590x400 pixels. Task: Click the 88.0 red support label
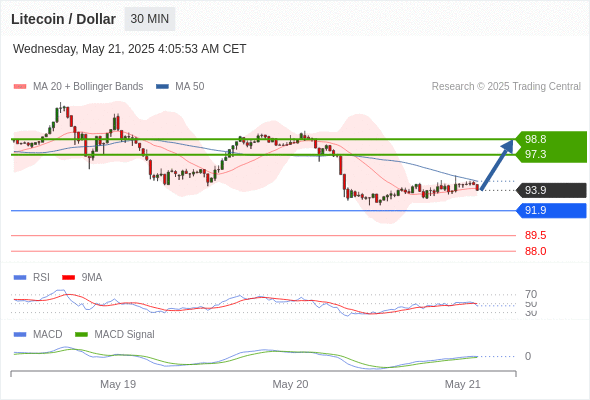(x=535, y=251)
